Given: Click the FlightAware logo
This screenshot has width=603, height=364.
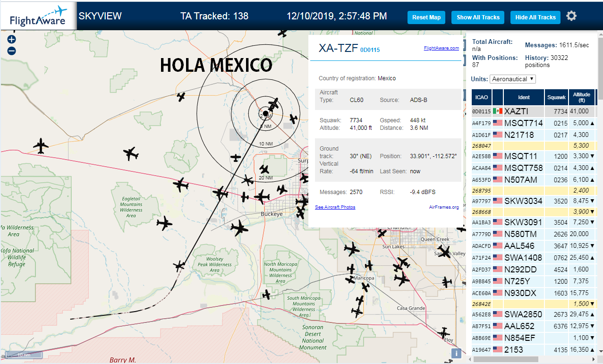Looking at the screenshot, I should (39, 16).
